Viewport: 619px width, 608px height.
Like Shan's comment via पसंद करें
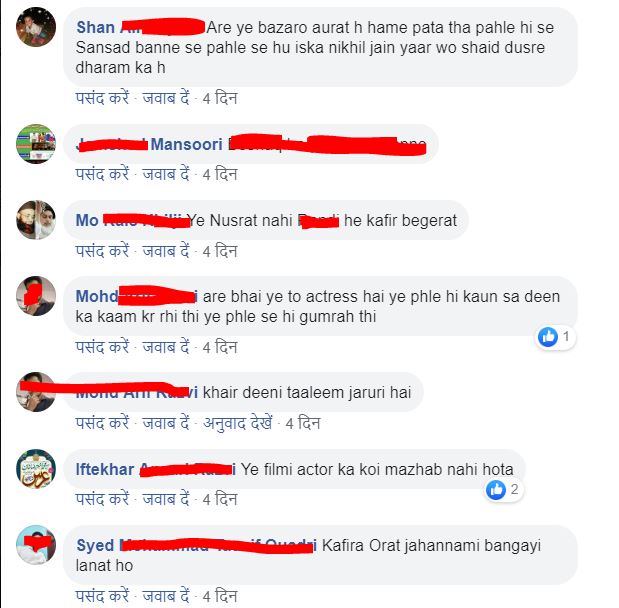pos(102,98)
